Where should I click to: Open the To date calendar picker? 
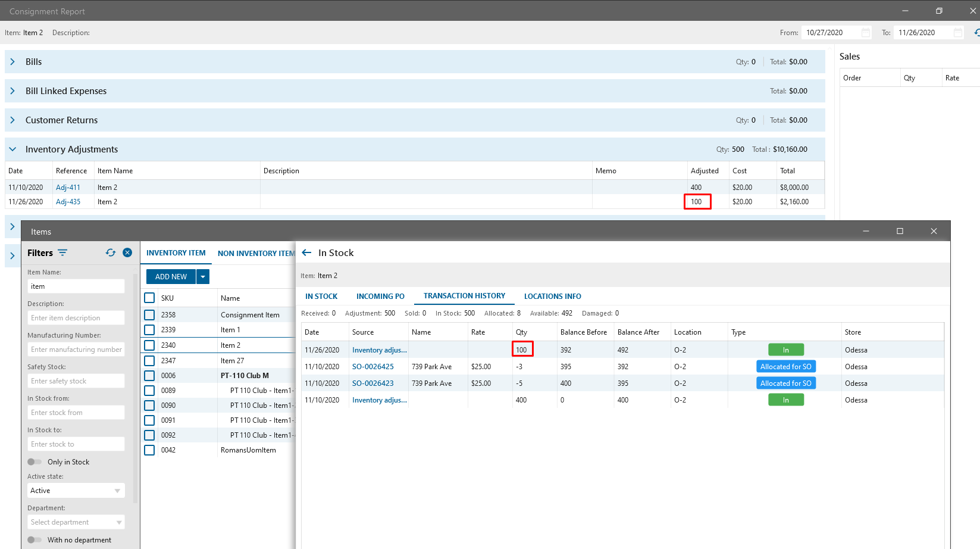957,33
